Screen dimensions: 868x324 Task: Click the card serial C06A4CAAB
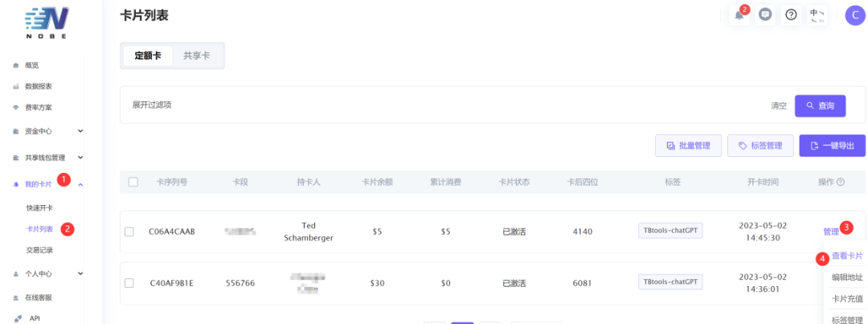pos(172,232)
